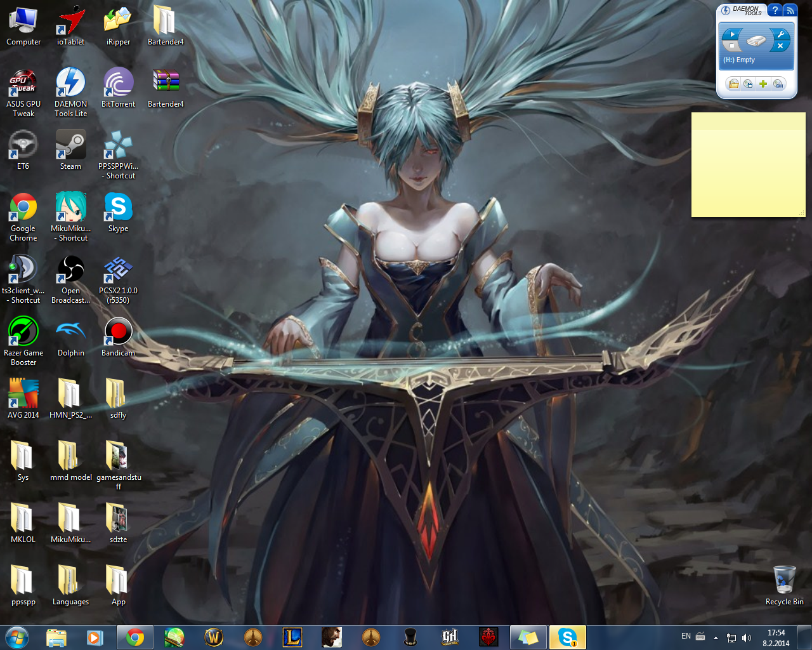812x650 pixels.
Task: Switch to Sticky Notes on taskbar
Action: tap(528, 637)
